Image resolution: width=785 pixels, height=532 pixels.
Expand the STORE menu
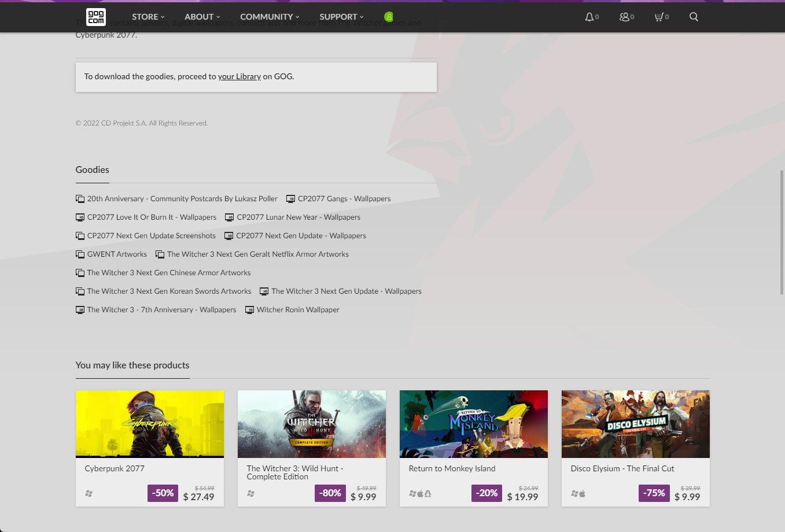point(148,17)
